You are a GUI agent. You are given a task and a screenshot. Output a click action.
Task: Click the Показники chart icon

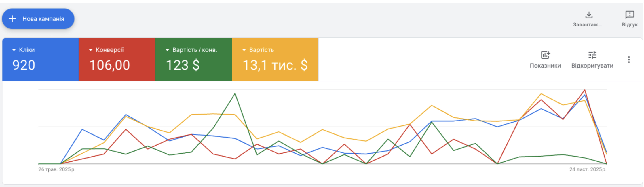click(x=545, y=55)
